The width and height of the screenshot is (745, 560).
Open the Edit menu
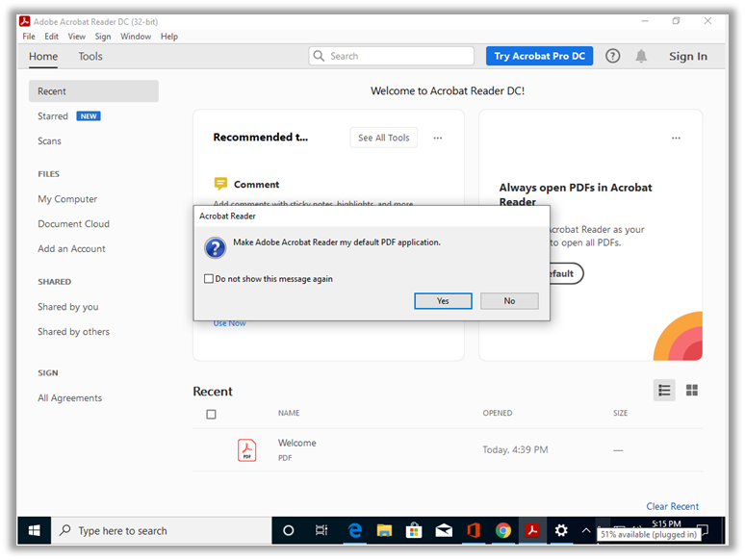point(51,37)
